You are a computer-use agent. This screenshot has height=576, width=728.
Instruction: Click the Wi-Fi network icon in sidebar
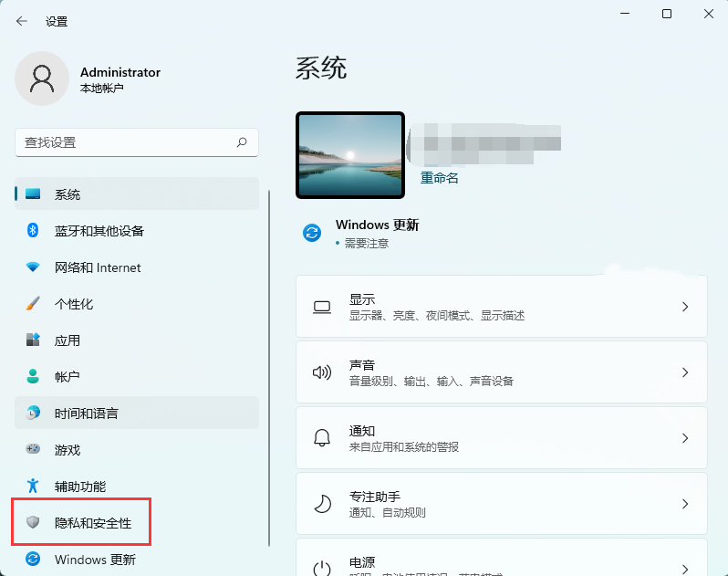(x=33, y=267)
